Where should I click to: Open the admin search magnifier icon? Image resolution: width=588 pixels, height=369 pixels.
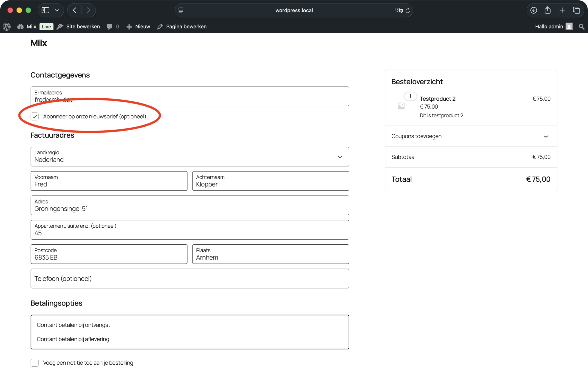(581, 26)
